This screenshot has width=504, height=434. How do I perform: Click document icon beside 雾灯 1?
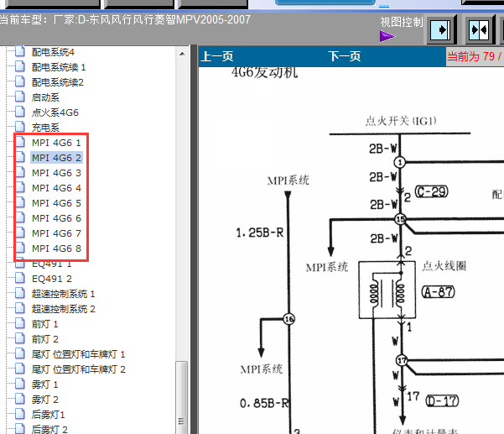(20, 384)
